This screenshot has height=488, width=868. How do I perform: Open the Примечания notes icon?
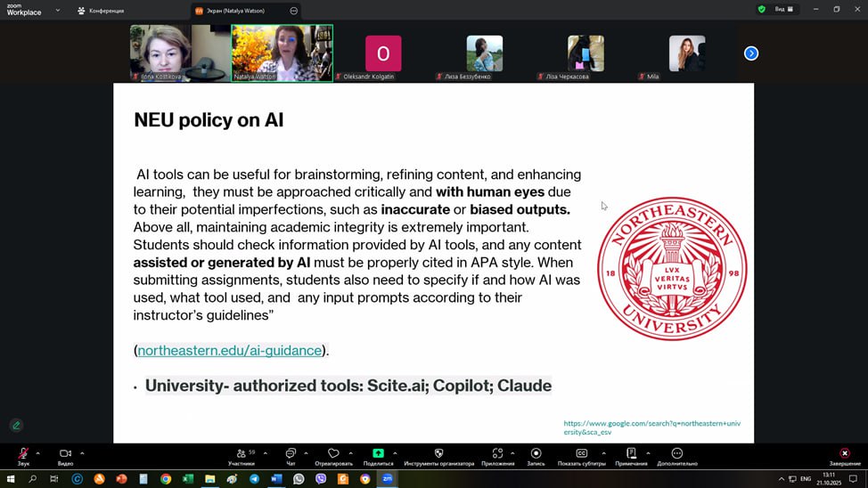tap(631, 454)
